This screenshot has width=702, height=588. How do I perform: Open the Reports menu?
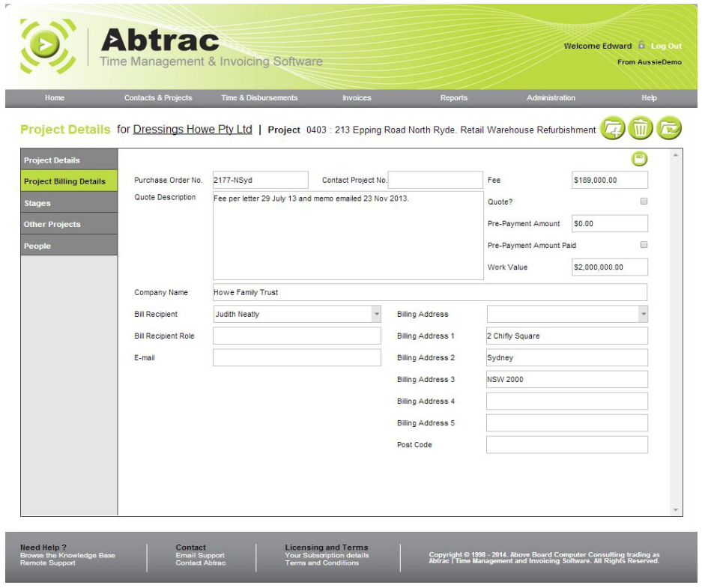pyautogui.click(x=454, y=98)
